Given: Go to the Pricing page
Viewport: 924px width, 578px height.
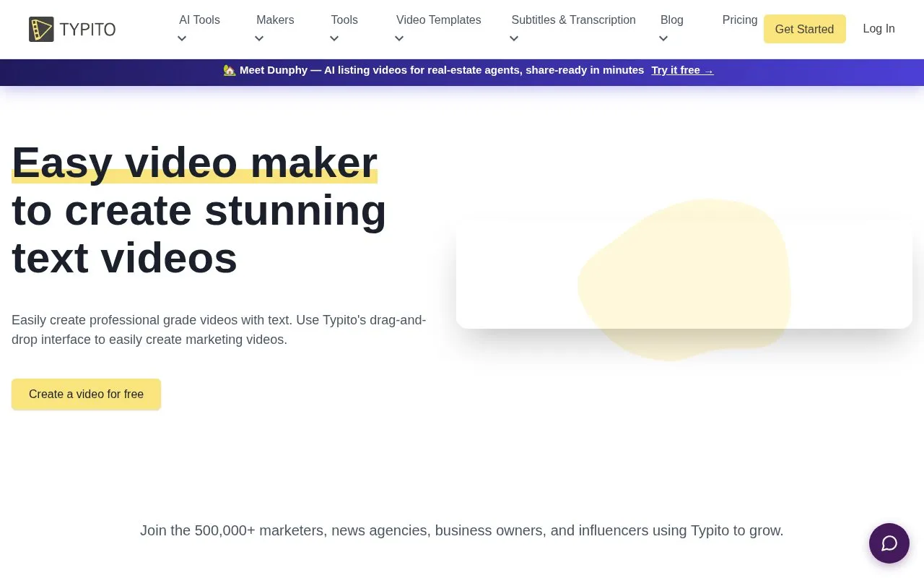Looking at the screenshot, I should pyautogui.click(x=740, y=20).
